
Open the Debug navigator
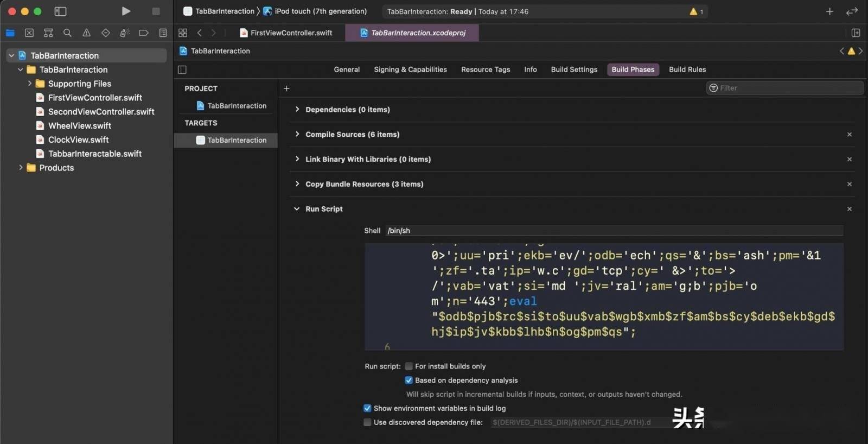tap(124, 33)
